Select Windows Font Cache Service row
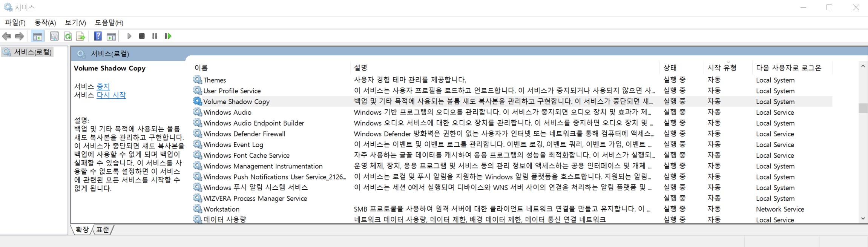The width and height of the screenshot is (868, 247). [512, 155]
